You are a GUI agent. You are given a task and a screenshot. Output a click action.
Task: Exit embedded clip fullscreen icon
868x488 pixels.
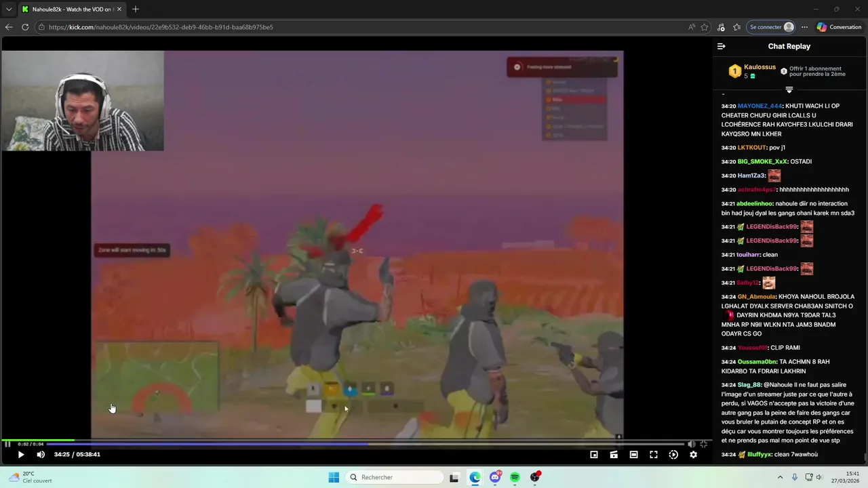coord(703,444)
